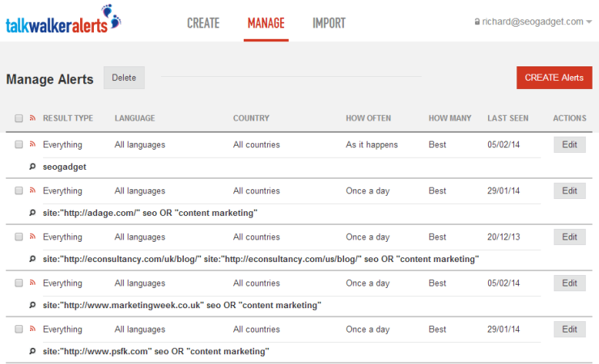Click the Delete button
Screen dimensions: 599x364
[124, 78]
